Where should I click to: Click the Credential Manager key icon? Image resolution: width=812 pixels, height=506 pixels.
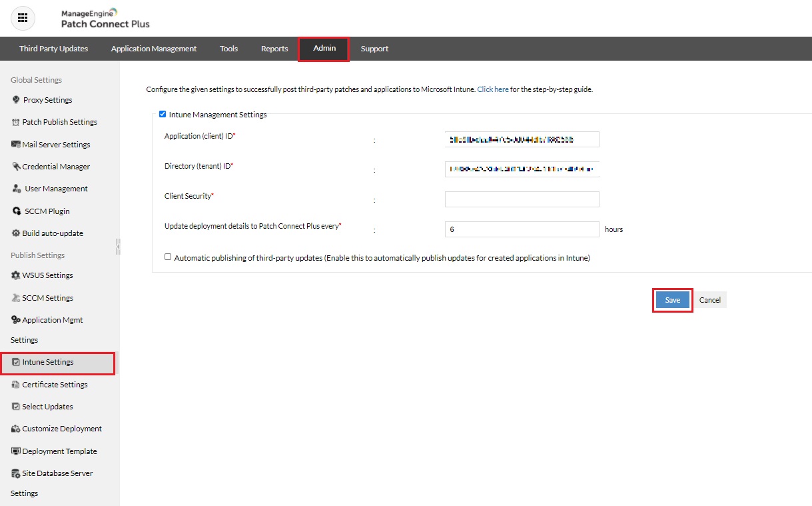tap(16, 167)
